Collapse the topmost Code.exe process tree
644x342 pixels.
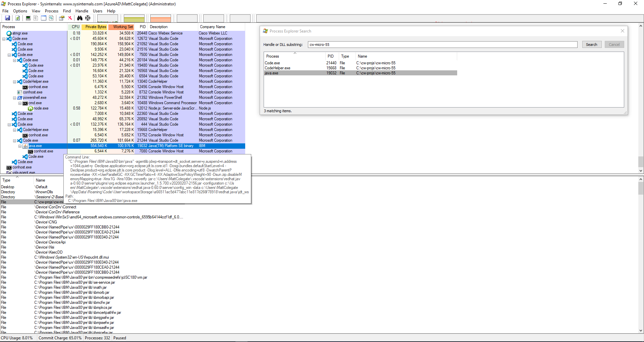(x=4, y=39)
